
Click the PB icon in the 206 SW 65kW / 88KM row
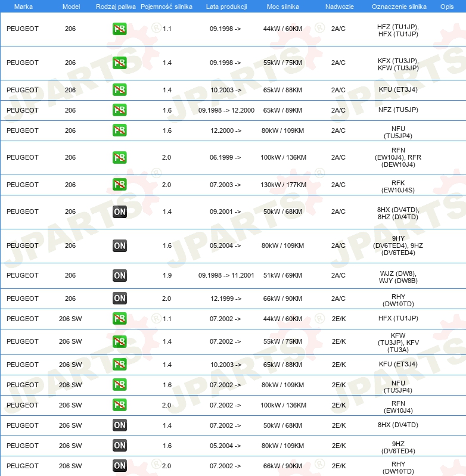[120, 364]
